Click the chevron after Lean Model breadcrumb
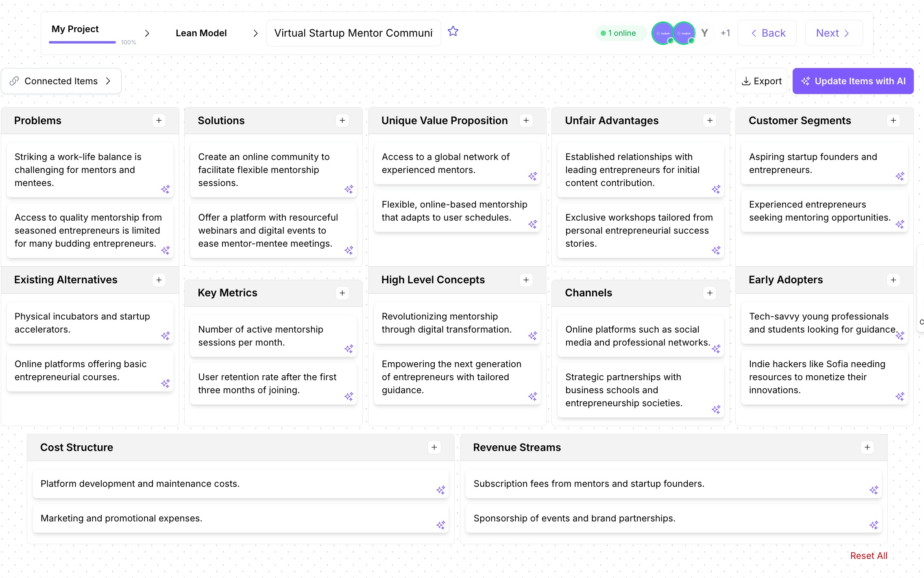Screen dimensions: 924x578 [x=255, y=33]
